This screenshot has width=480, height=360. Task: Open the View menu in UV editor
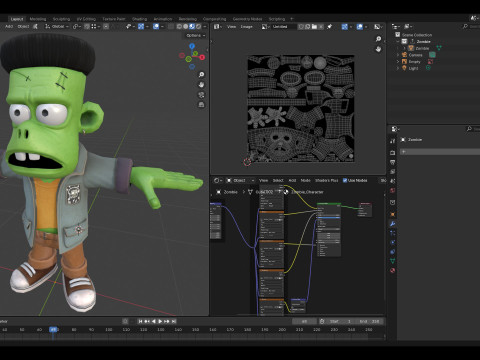click(231, 26)
